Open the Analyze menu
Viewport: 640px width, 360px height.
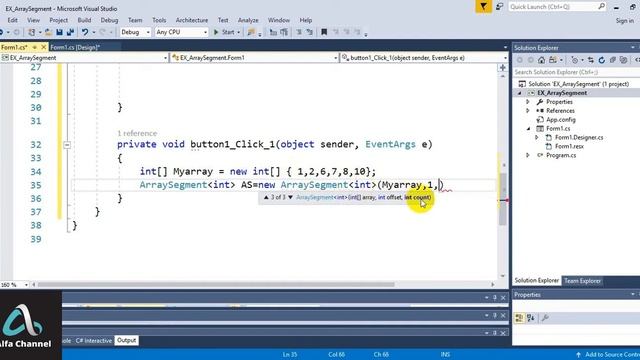248,20
